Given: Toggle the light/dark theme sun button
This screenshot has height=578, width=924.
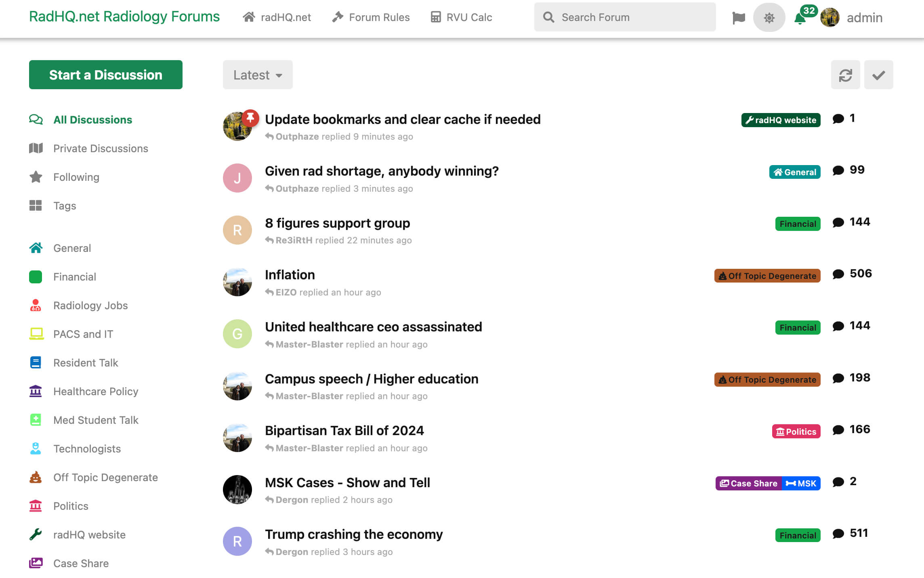Looking at the screenshot, I should (x=769, y=17).
